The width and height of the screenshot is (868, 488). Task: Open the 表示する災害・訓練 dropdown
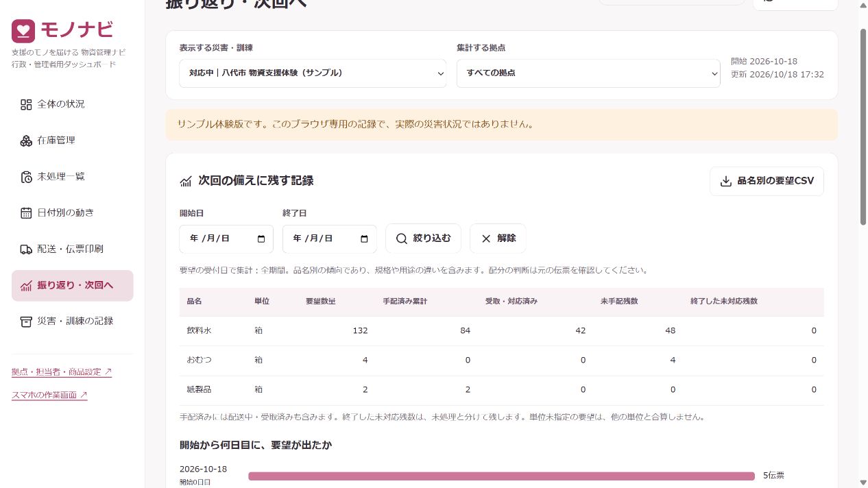[313, 73]
